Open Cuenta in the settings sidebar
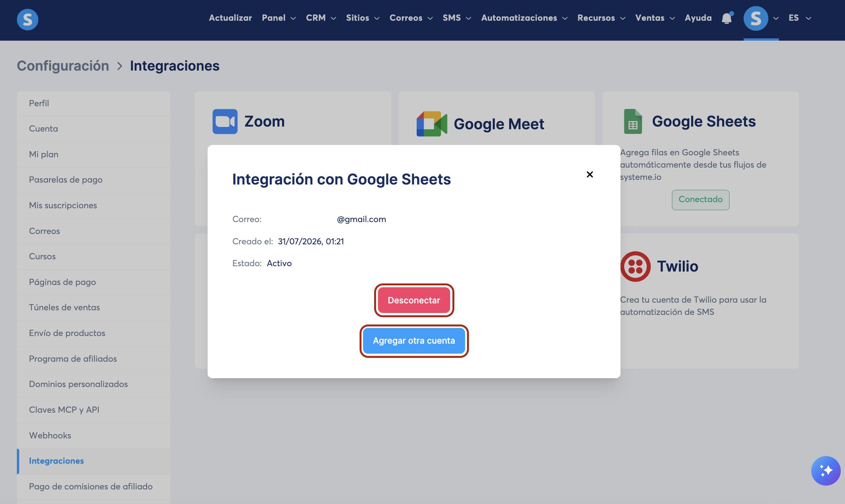The height and width of the screenshot is (504, 845). pos(94,129)
